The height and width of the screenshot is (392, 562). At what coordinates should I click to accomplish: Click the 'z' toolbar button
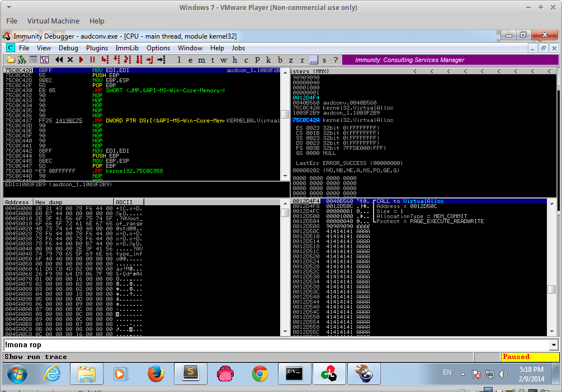(291, 60)
